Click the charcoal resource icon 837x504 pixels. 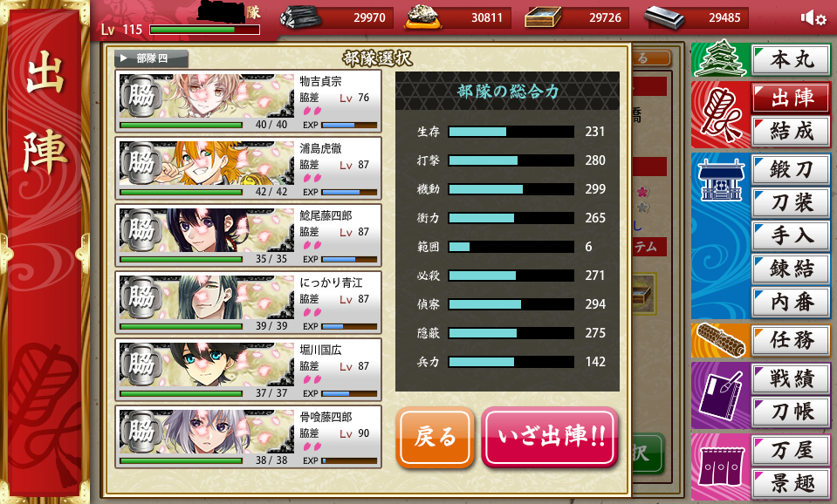[x=301, y=18]
